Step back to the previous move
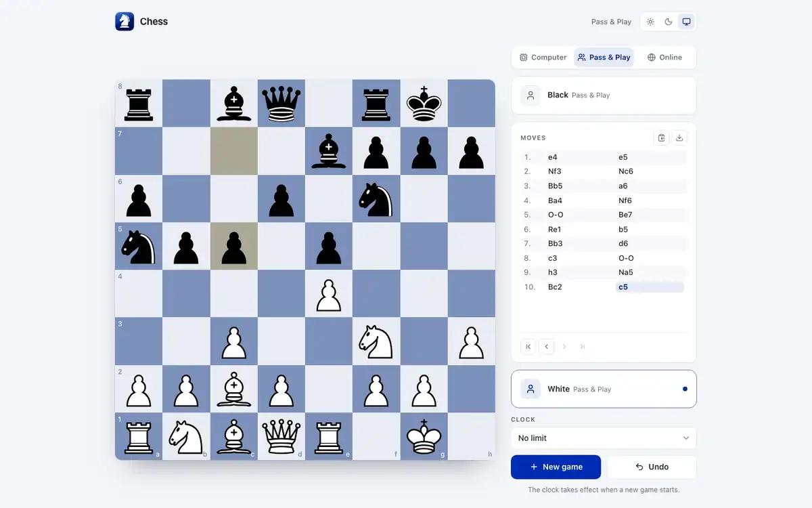 tap(546, 346)
